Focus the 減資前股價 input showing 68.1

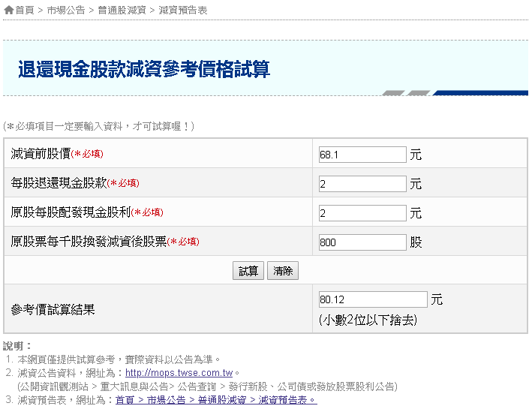click(x=362, y=155)
